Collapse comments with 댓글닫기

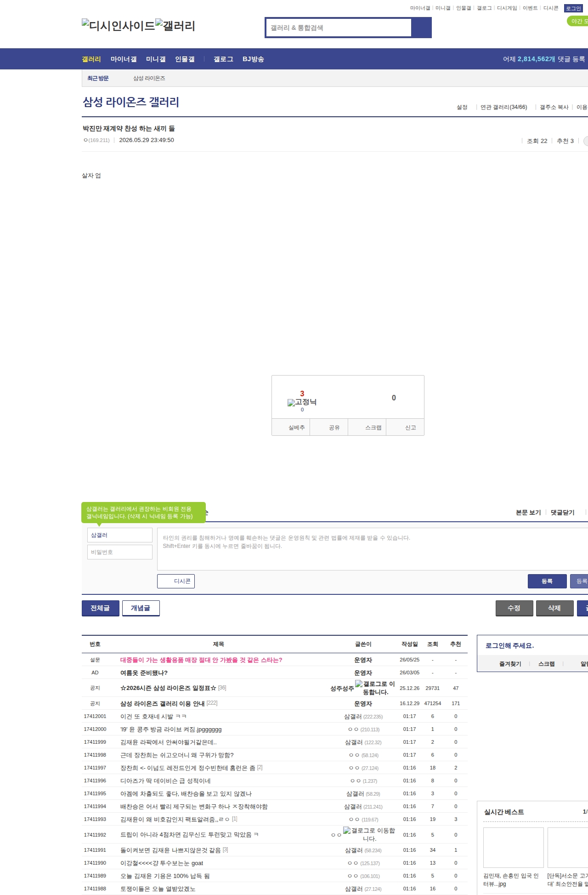(563, 513)
